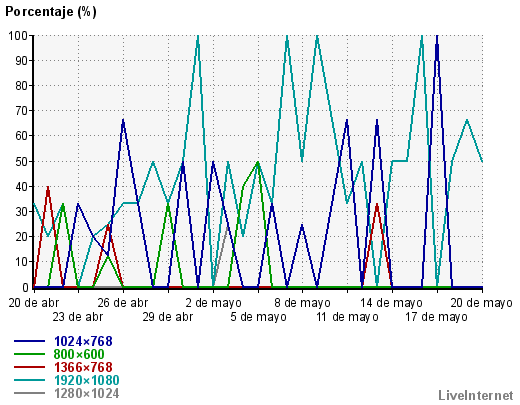The height and width of the screenshot is (405, 520).
Task: Click the blue 1024×768 line swatch
Action: point(29,341)
